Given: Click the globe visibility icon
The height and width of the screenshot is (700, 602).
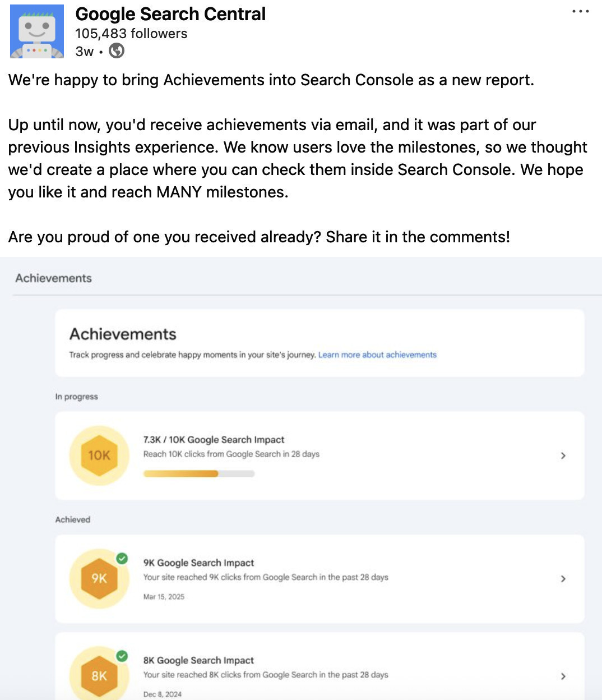Looking at the screenshot, I should coord(117,51).
